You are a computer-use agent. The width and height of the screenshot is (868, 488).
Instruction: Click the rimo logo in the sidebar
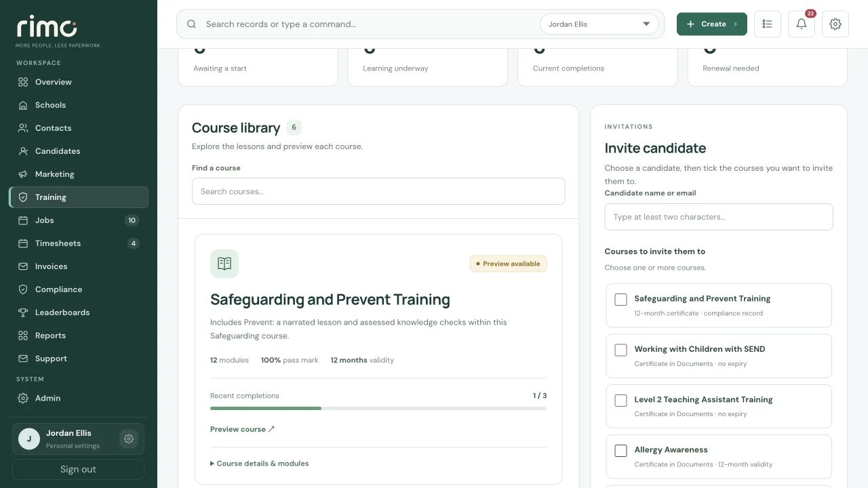click(47, 27)
